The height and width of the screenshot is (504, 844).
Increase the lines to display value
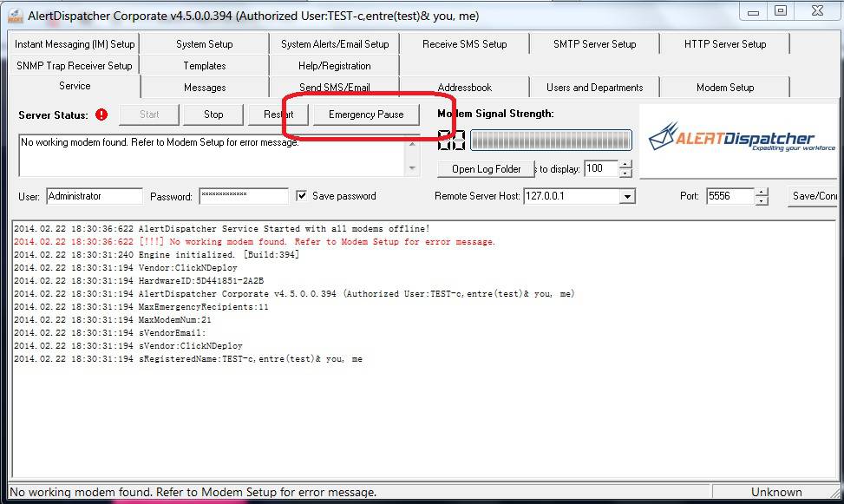pyautogui.click(x=625, y=164)
